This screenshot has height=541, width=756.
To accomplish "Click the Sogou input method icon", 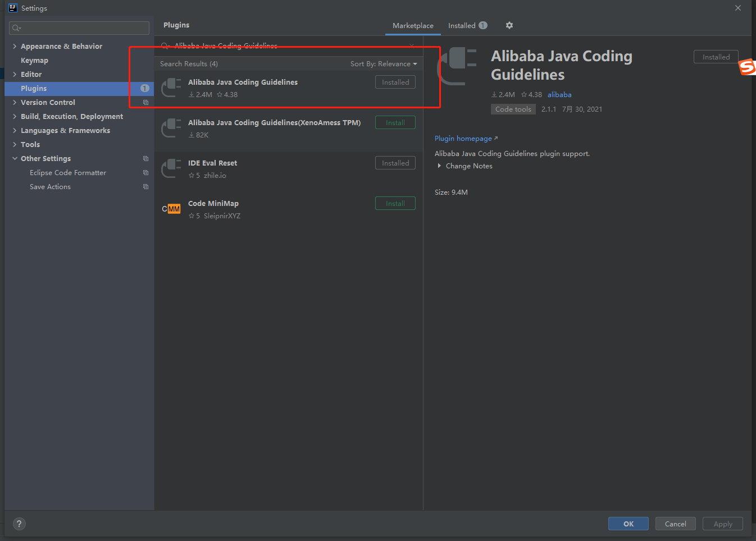I will (748, 67).
